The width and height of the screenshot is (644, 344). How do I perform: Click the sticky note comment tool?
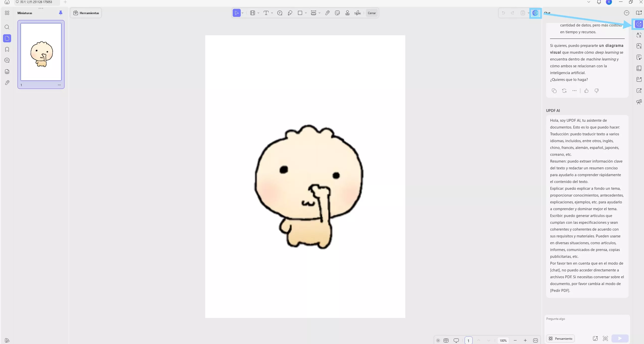280,13
